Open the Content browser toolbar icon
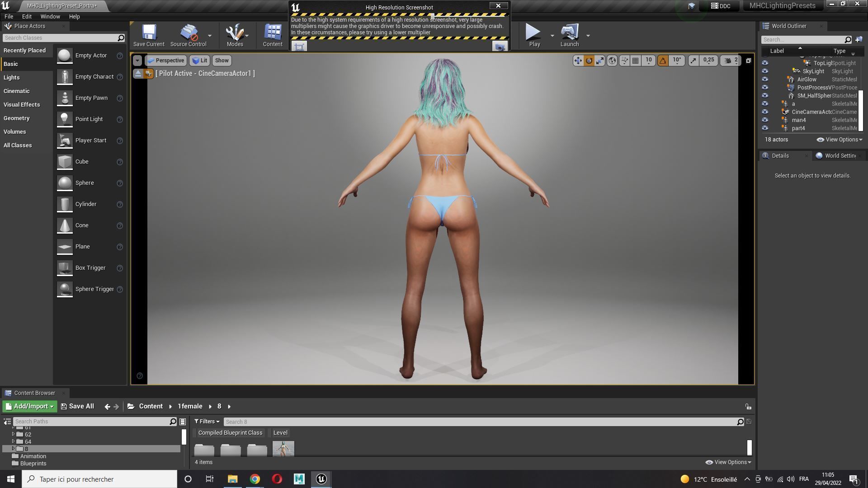Screen dimensions: 868x488 point(273,33)
